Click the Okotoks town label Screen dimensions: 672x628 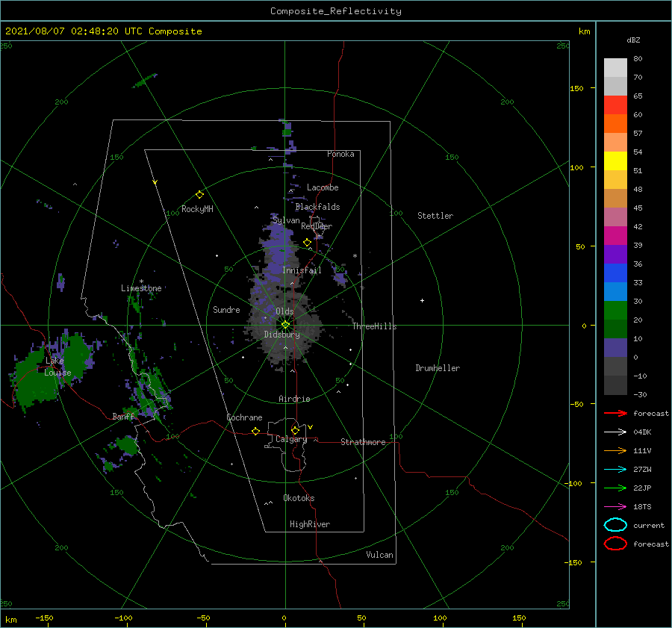[x=299, y=498]
